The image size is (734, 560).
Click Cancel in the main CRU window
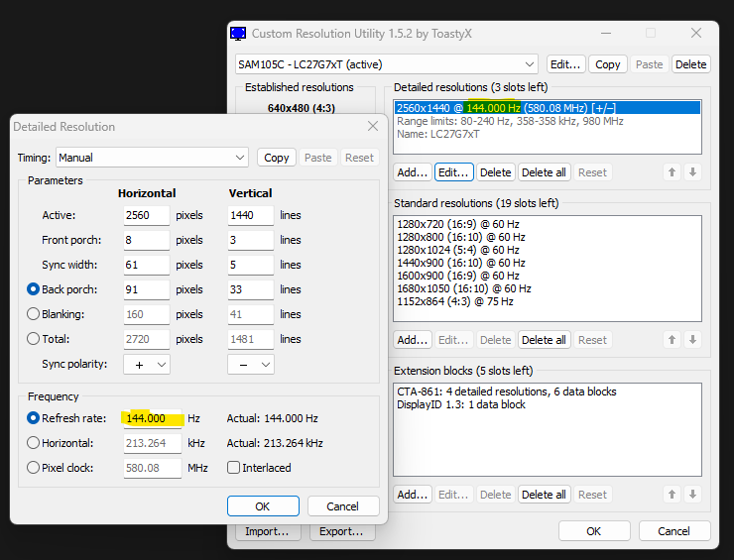674,531
